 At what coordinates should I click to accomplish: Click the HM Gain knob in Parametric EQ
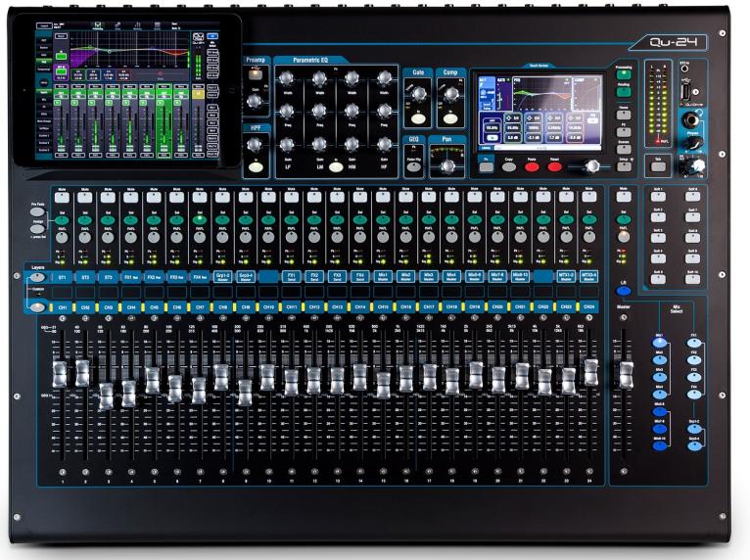coord(352,144)
